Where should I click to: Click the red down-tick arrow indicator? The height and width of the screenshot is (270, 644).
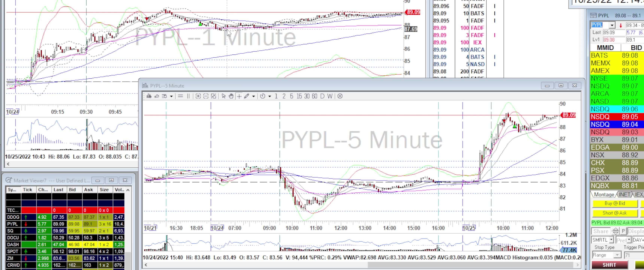(620, 25)
